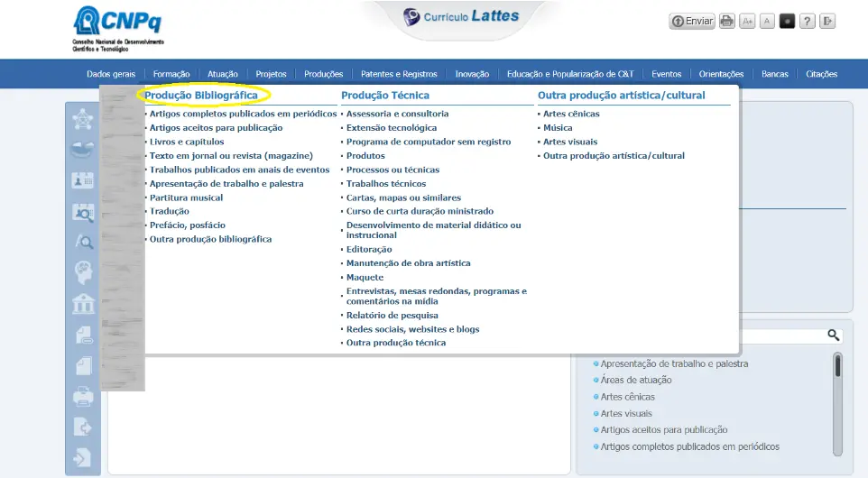The image size is (868, 478).
Task: Click the network star icon in sidebar
Action: 83,119
